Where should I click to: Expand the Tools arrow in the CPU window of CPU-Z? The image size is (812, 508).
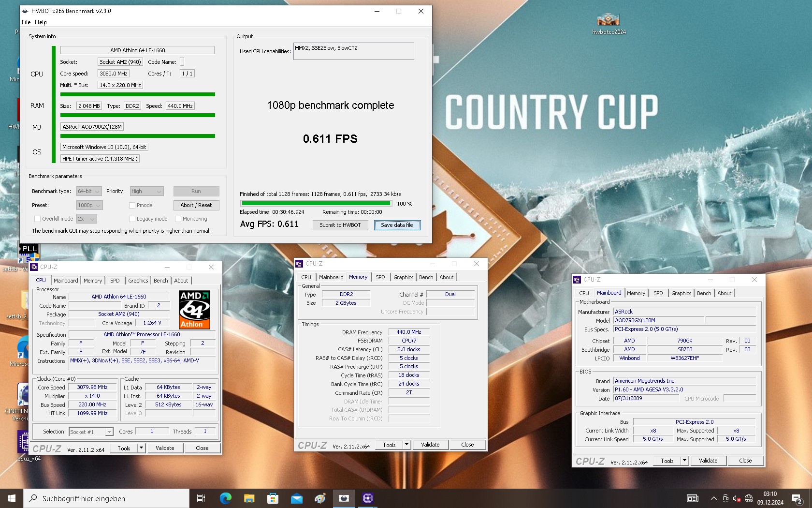[142, 448]
